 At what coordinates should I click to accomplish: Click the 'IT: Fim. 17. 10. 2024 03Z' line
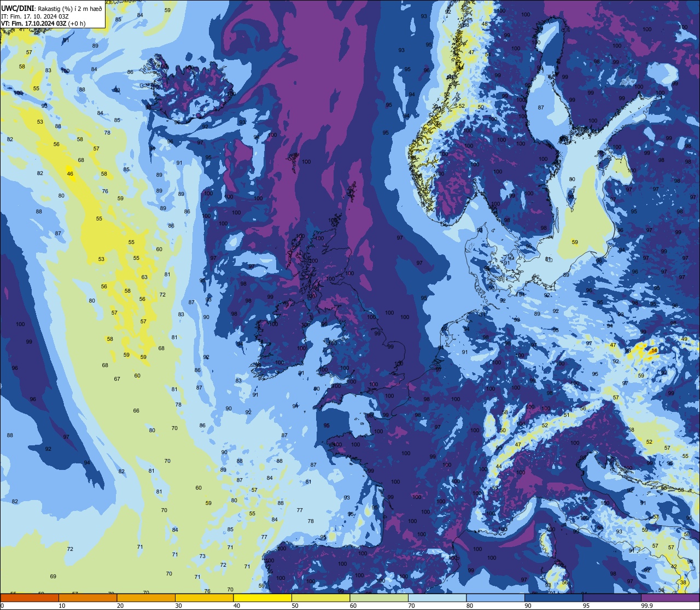coord(35,16)
